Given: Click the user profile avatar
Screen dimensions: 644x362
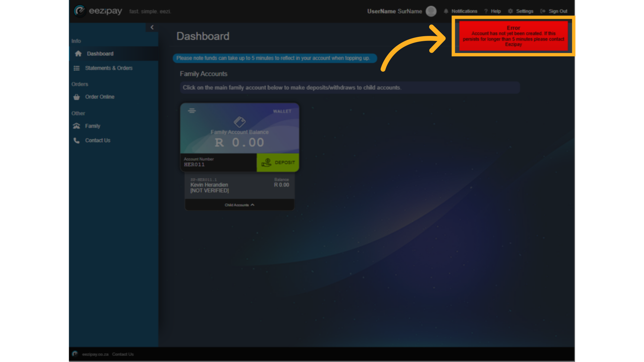Looking at the screenshot, I should 431,11.
